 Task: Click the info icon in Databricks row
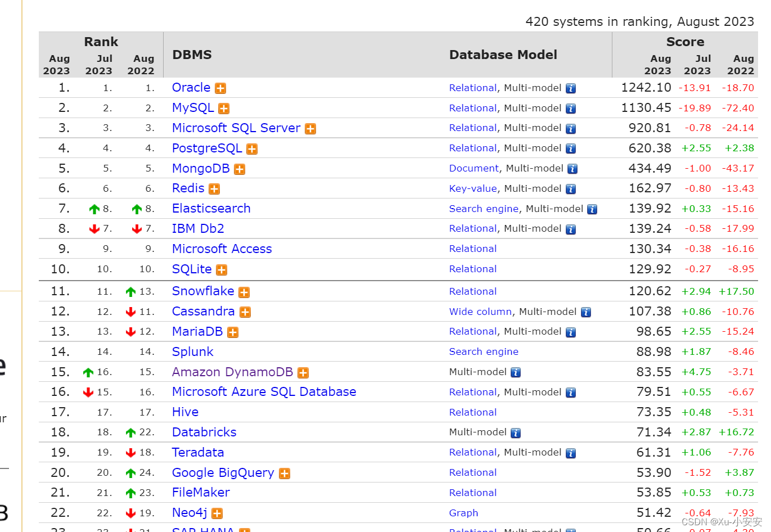click(x=516, y=433)
